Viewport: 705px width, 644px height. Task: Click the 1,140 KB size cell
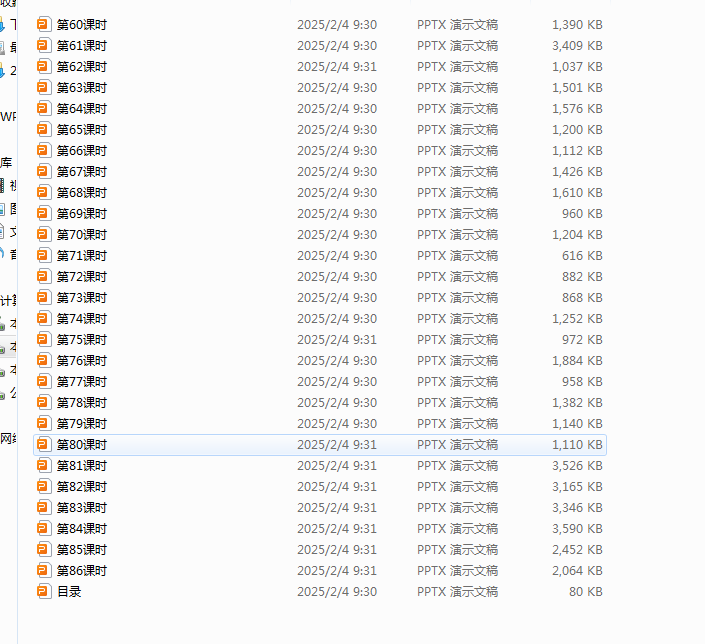577,423
